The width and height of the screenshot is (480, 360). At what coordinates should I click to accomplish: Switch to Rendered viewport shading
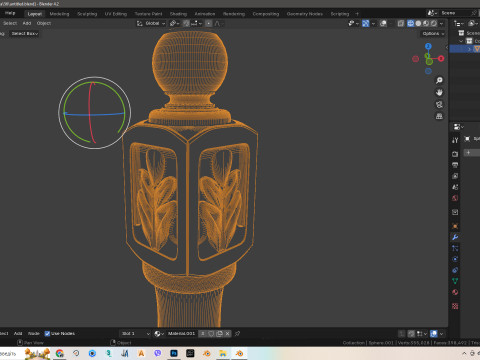pos(434,23)
